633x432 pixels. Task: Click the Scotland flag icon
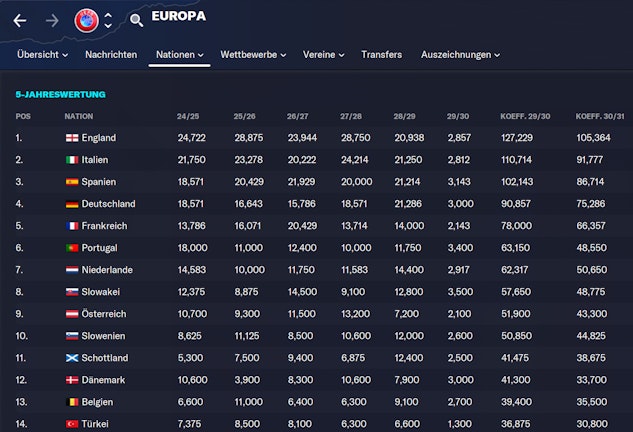(71, 357)
